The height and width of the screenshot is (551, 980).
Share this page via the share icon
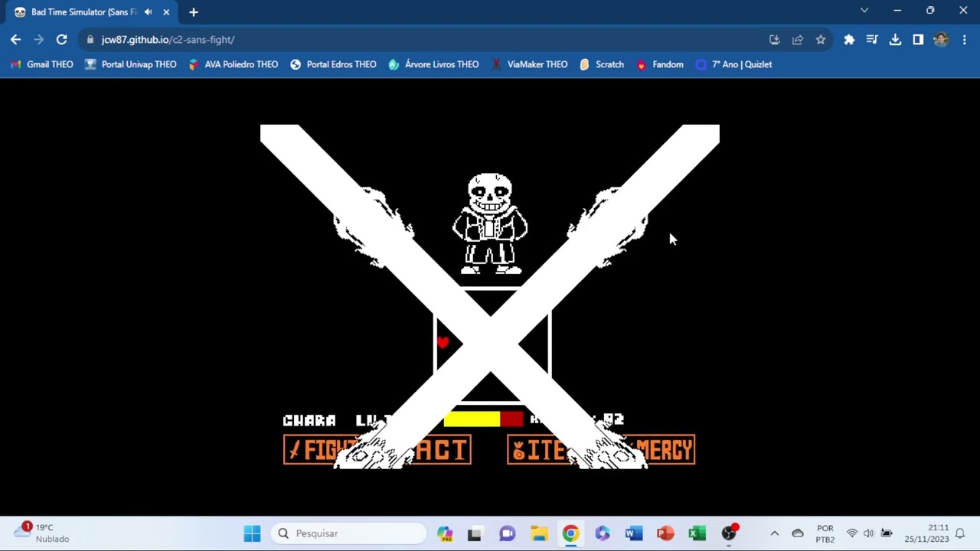(797, 39)
